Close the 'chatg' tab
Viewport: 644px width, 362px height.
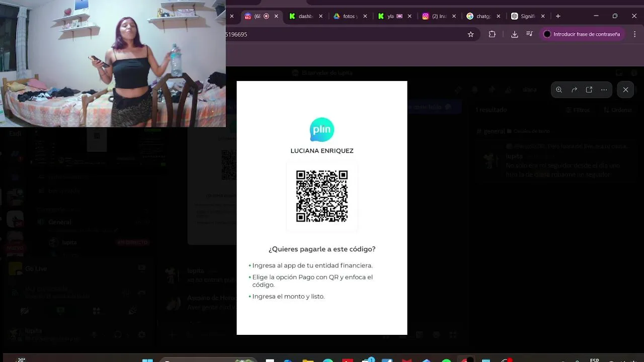pos(498,16)
